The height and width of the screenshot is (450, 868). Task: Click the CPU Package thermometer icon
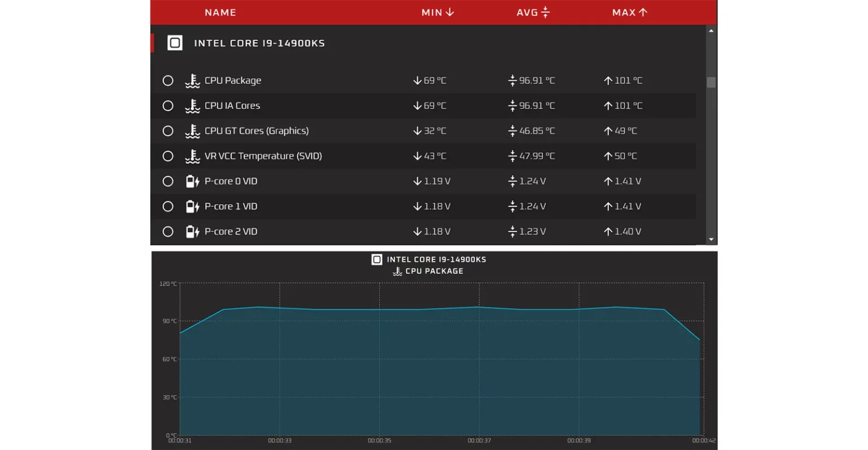pyautogui.click(x=192, y=81)
